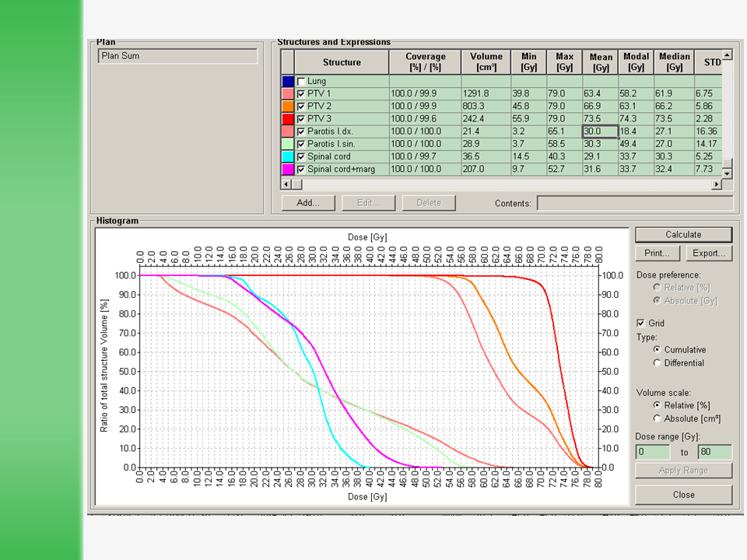Open the Print... dialog

pyautogui.click(x=658, y=253)
